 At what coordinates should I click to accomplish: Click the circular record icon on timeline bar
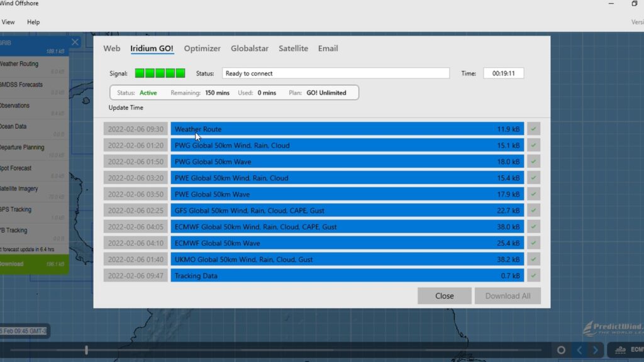pos(561,350)
